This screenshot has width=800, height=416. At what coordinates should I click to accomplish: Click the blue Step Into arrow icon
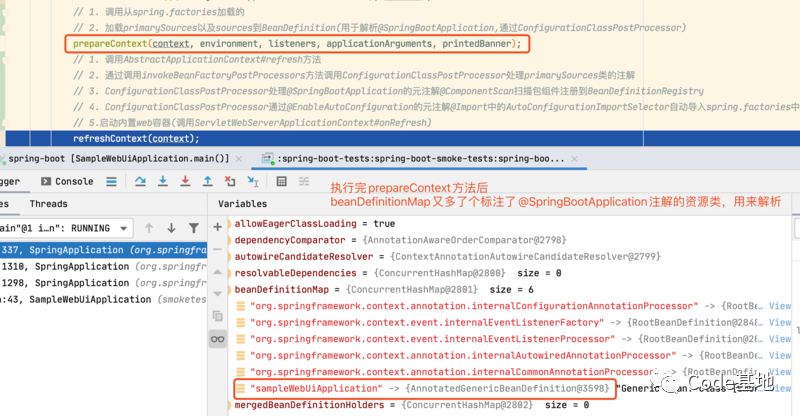[x=163, y=181]
